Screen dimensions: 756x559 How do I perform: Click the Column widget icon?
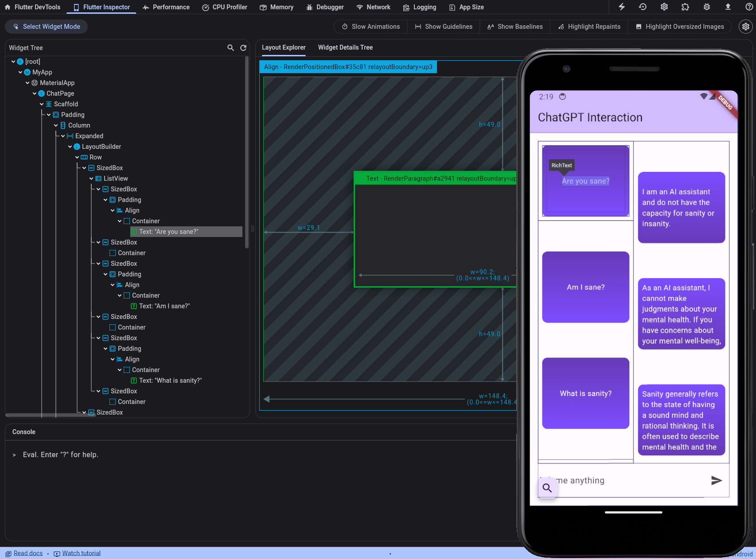pyautogui.click(x=63, y=125)
